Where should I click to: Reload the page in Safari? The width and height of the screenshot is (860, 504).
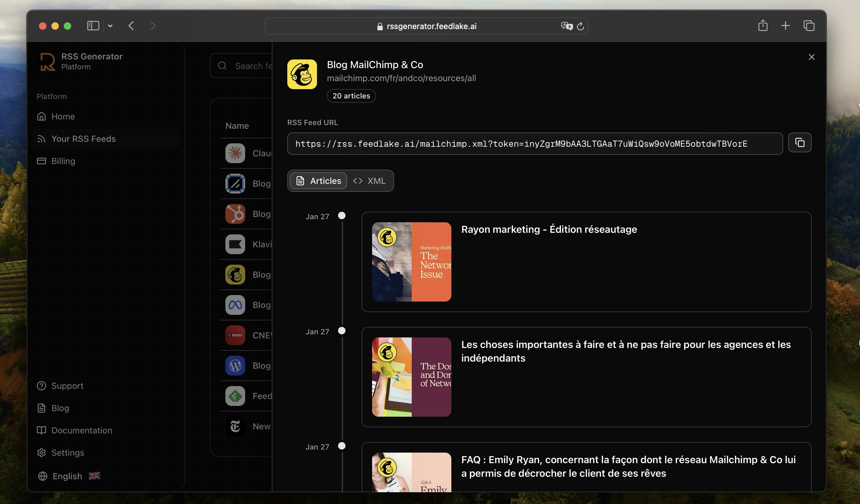pyautogui.click(x=580, y=26)
